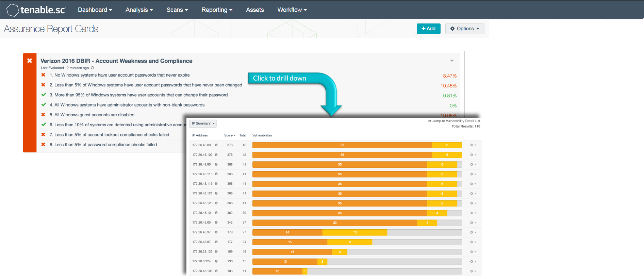Open the IP Summary dropdown
Screen dimensions: 644x279
point(203,124)
